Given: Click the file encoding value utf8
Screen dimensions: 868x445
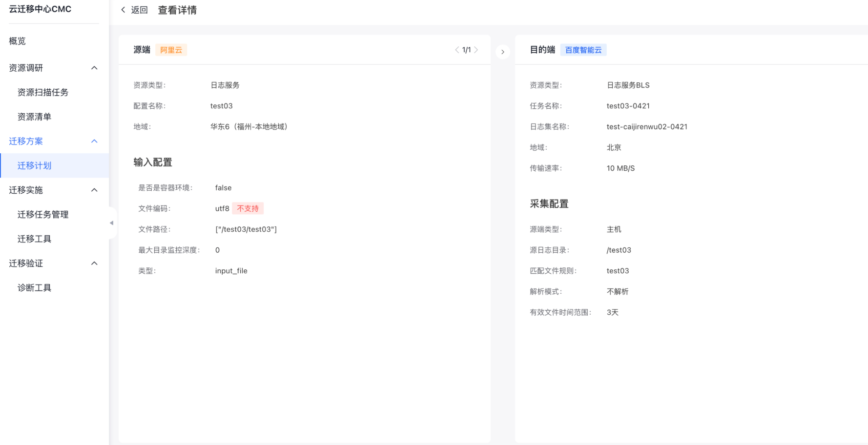Looking at the screenshot, I should 222,208.
